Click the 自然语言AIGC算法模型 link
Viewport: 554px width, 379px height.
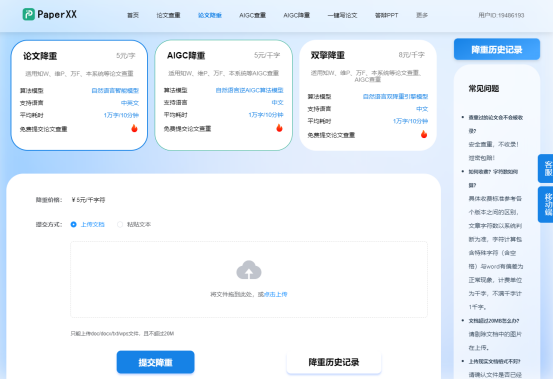pyautogui.click(x=249, y=90)
